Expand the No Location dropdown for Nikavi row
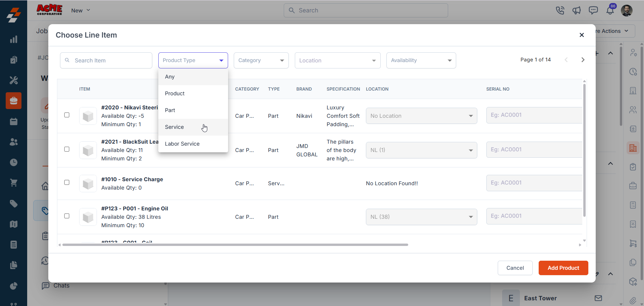The image size is (644, 306). pos(421,116)
